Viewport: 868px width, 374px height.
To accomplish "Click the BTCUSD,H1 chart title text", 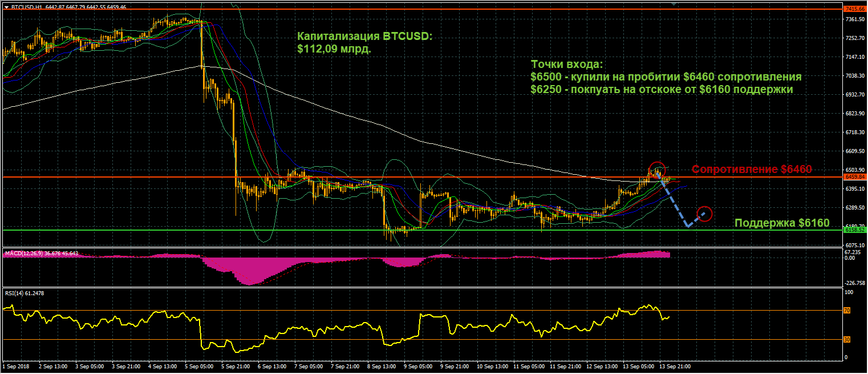I will click(26, 7).
